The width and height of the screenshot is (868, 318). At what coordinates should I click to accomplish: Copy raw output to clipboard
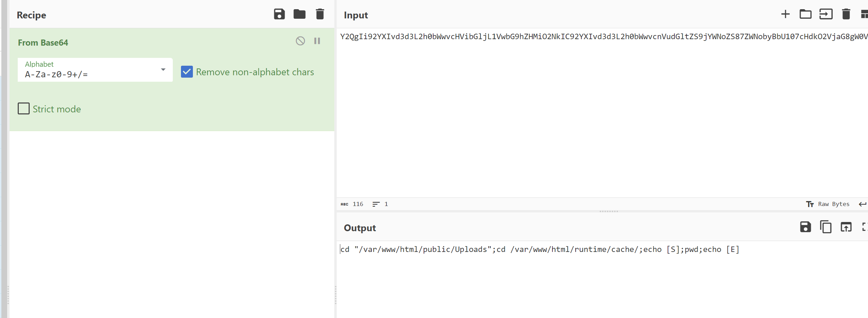(825, 227)
